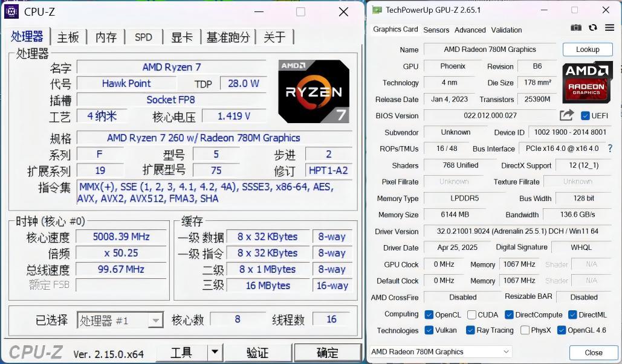Screen dimensions: 622x364
Task: Click the Driver Date value Apr 25, 2025
Action: (x=458, y=247)
